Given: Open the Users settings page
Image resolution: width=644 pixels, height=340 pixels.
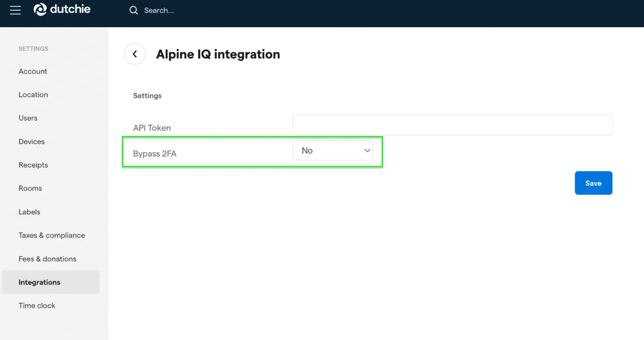Looking at the screenshot, I should [28, 118].
